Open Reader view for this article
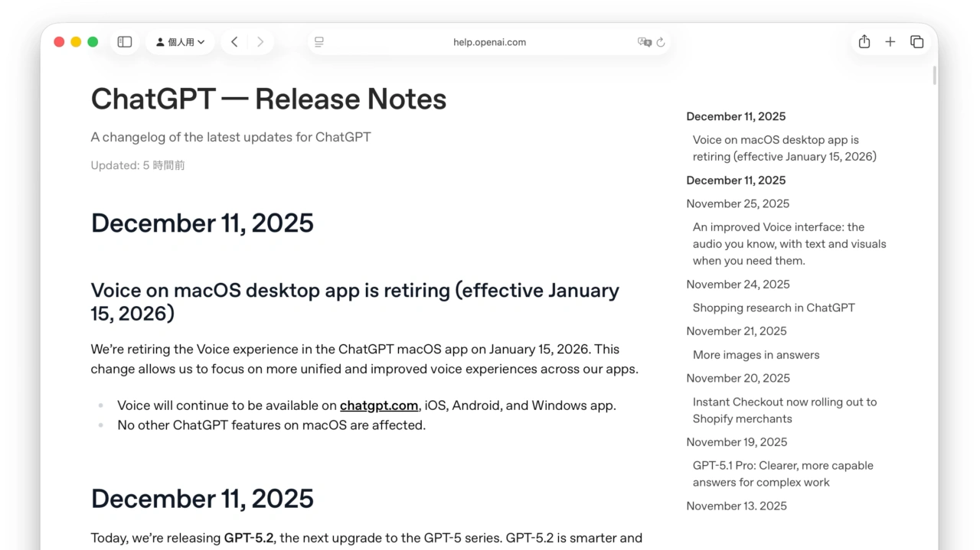Image resolution: width=980 pixels, height=550 pixels. coord(318,42)
